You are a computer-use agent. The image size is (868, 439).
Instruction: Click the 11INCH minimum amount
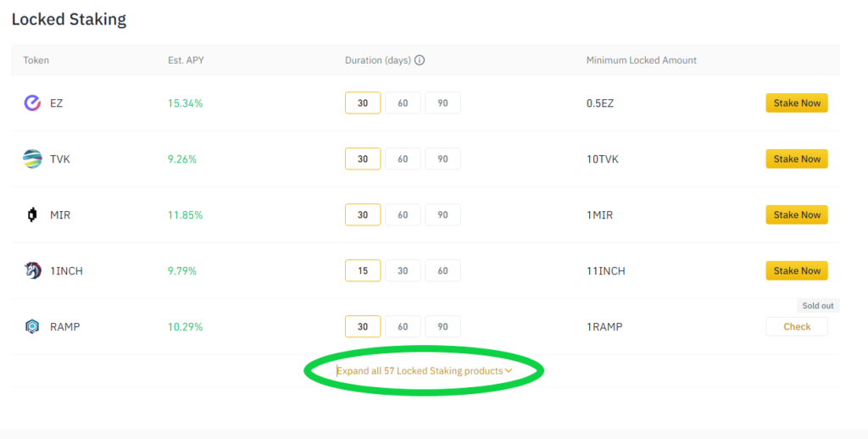605,270
